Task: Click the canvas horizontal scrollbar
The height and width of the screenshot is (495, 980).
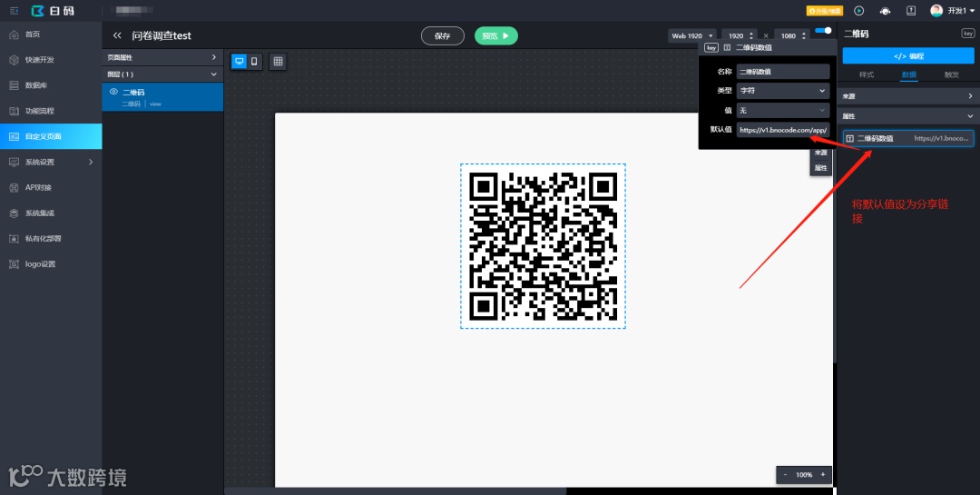Action: [395, 491]
